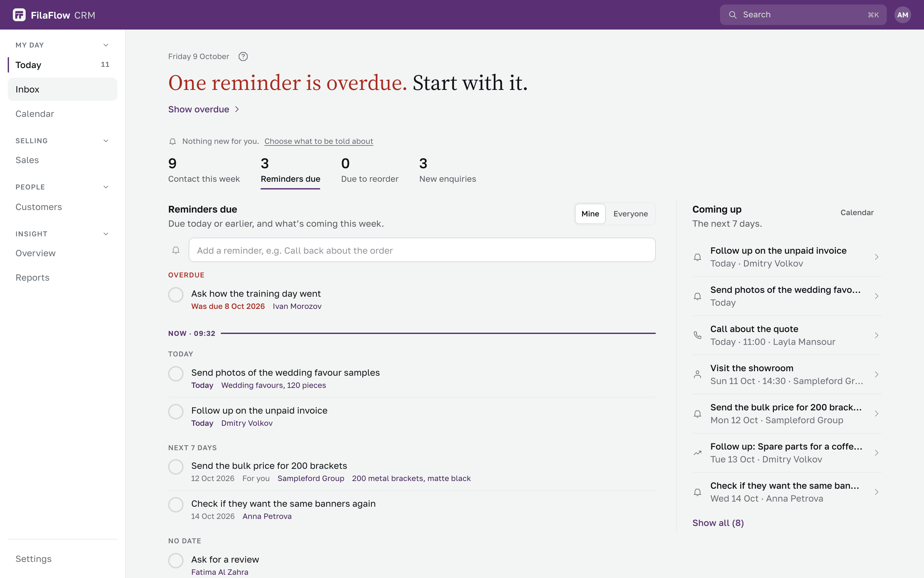This screenshot has height=578, width=924.
Task: Focus the Add a reminder input
Action: pos(422,250)
